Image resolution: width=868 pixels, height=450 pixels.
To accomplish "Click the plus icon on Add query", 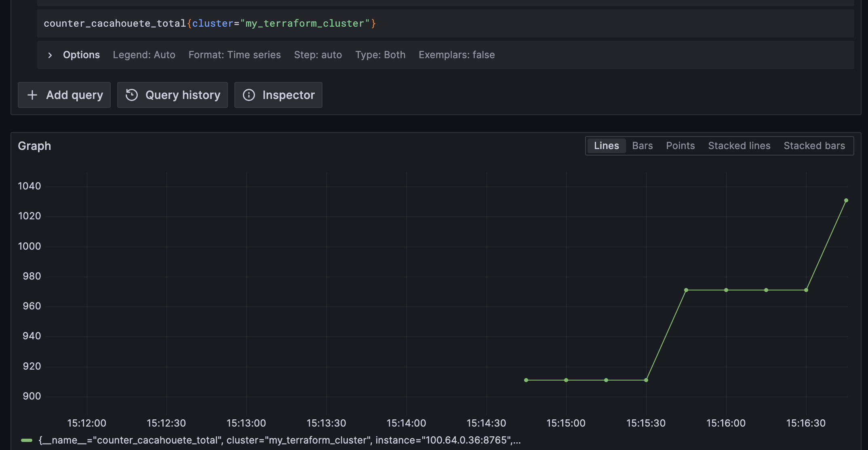I will pyautogui.click(x=32, y=95).
